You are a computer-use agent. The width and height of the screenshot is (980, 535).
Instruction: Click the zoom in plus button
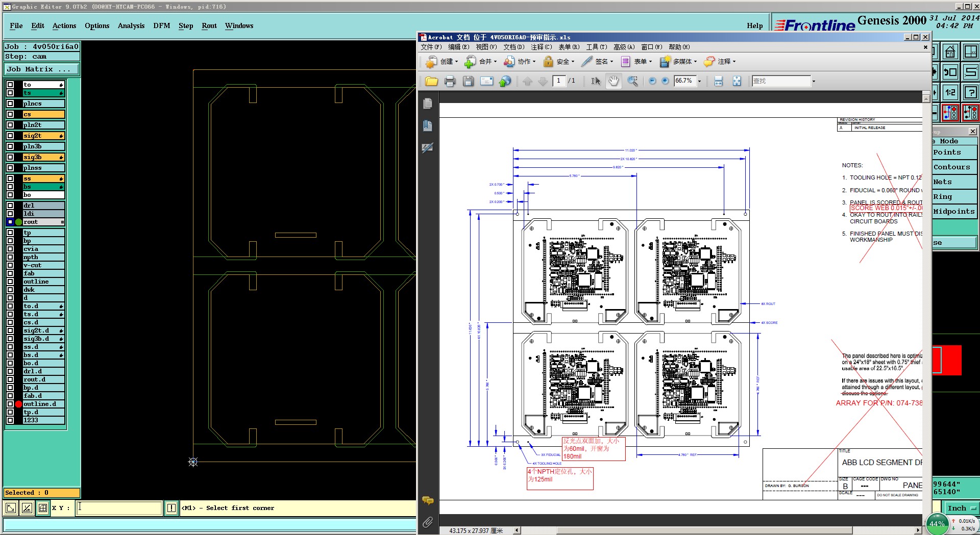tap(665, 81)
